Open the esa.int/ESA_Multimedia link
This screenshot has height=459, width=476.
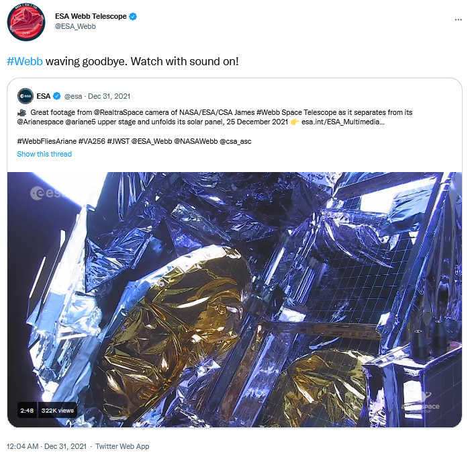(343, 122)
